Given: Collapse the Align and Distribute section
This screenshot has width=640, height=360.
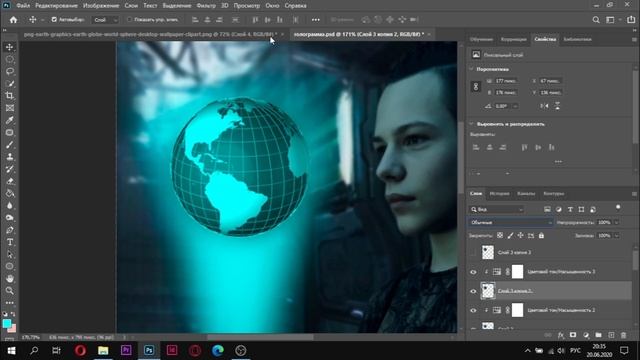Looking at the screenshot, I should 471,124.
